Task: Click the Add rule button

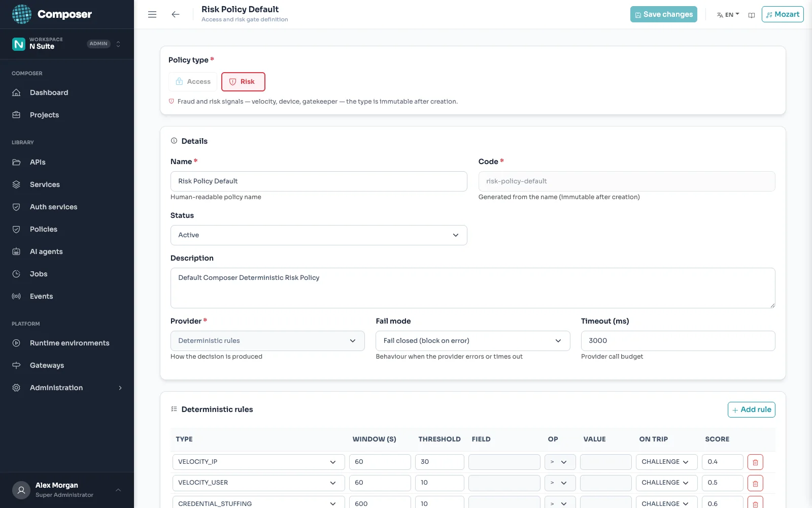Action: point(752,409)
